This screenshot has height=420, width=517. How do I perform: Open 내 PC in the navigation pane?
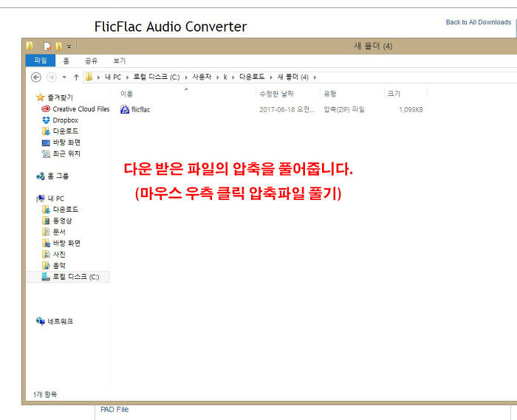pyautogui.click(x=55, y=199)
